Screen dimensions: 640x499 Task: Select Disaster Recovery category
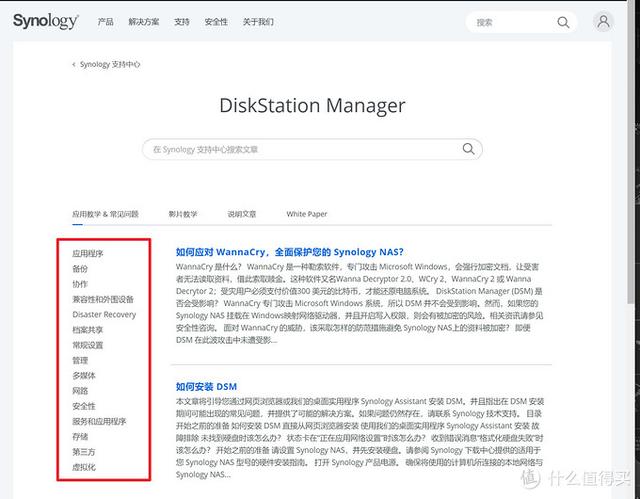tap(104, 315)
